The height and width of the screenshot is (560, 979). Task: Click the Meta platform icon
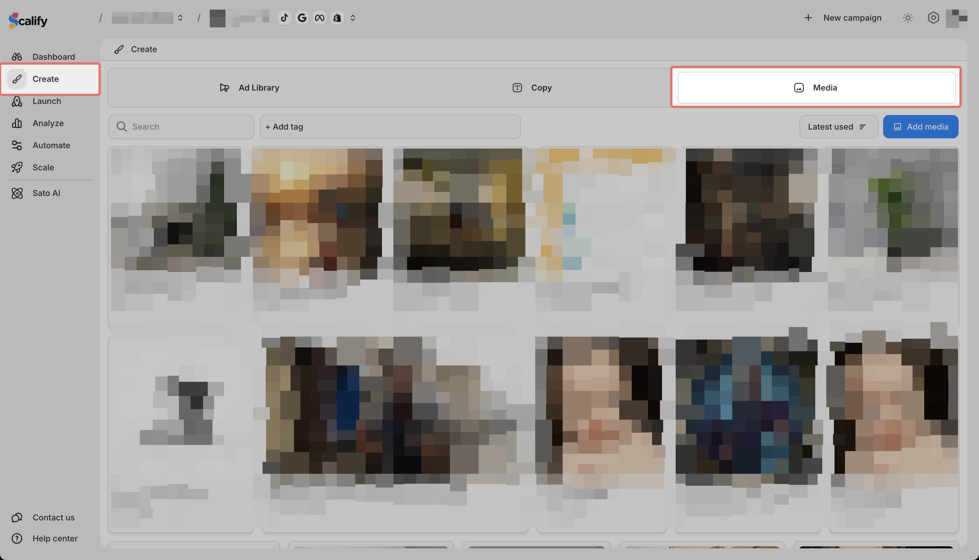pyautogui.click(x=319, y=18)
